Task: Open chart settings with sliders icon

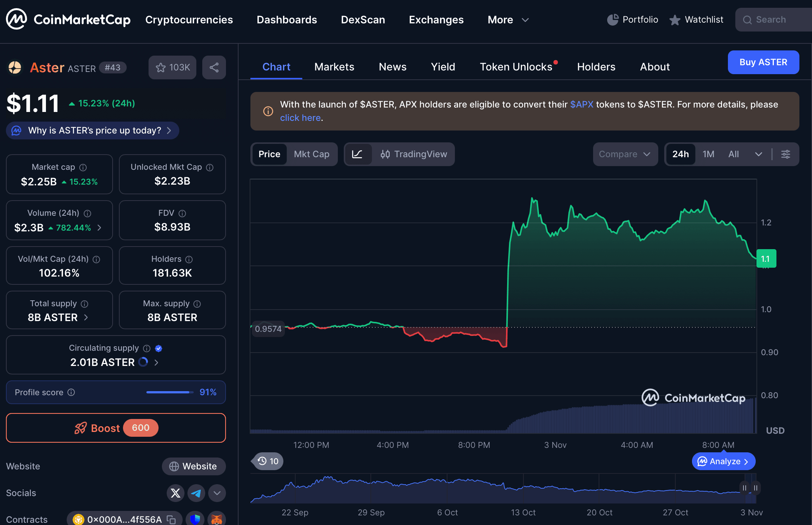Action: (786, 154)
